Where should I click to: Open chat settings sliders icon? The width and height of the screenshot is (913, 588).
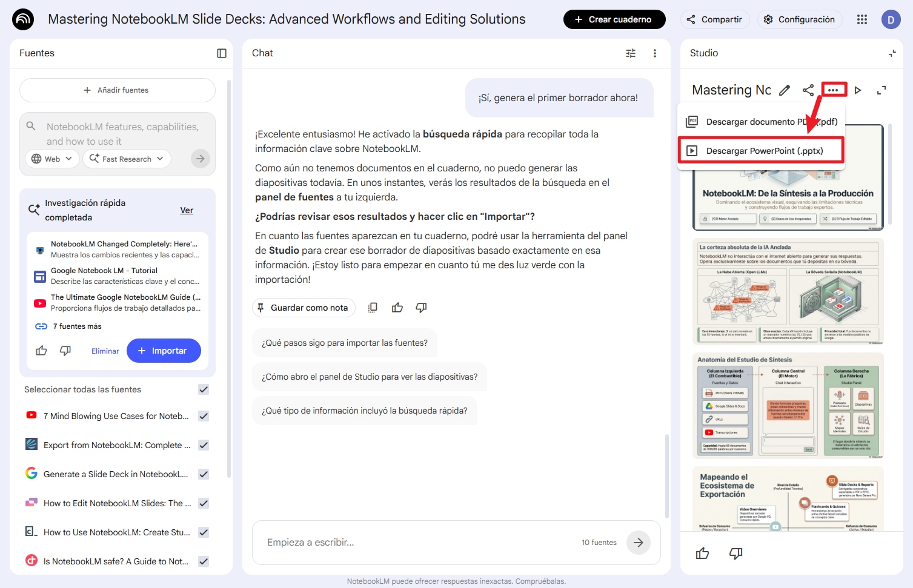click(631, 53)
